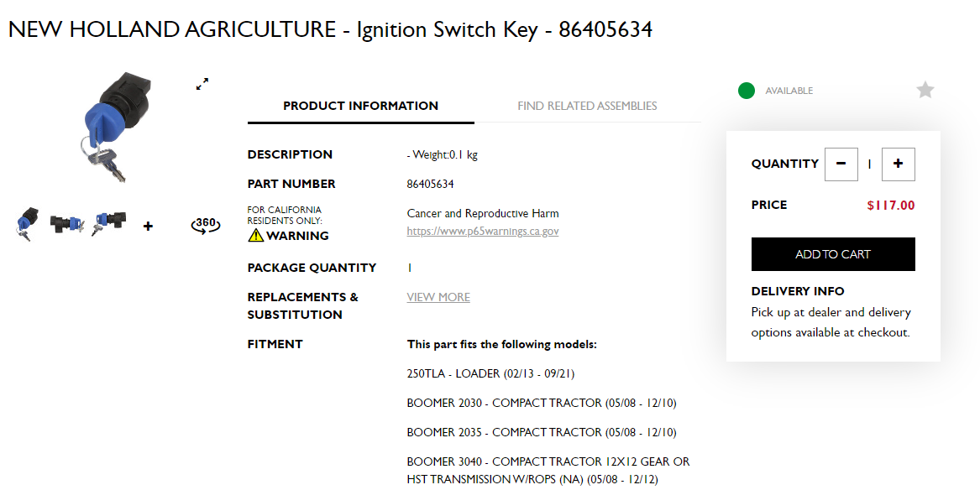Click the Add to Cart button
Screen dimensions: 980x490
[833, 254]
